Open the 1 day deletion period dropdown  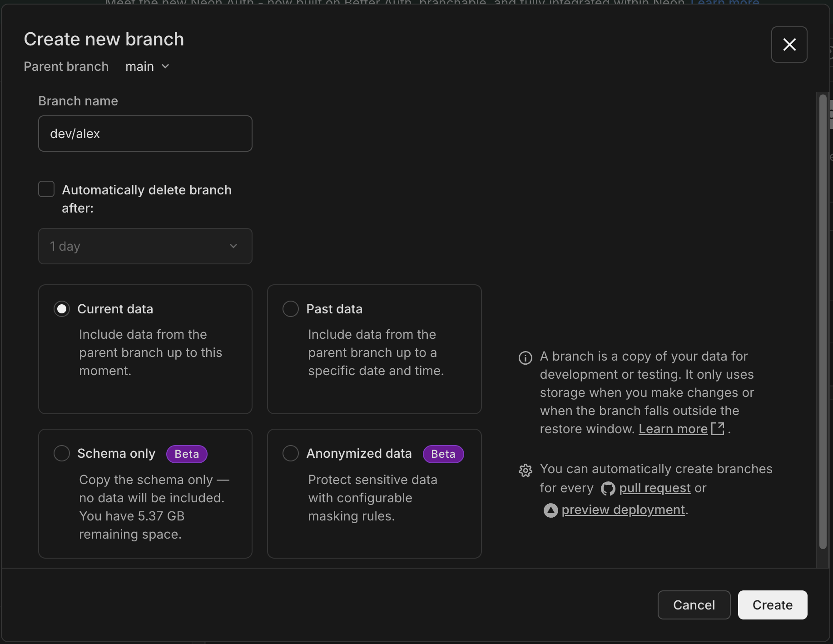click(145, 246)
